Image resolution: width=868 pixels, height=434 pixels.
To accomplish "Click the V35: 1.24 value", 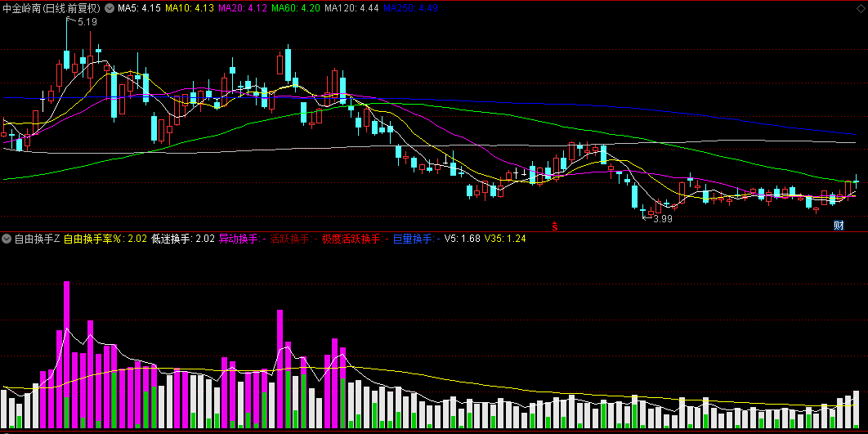I will click(505, 239).
